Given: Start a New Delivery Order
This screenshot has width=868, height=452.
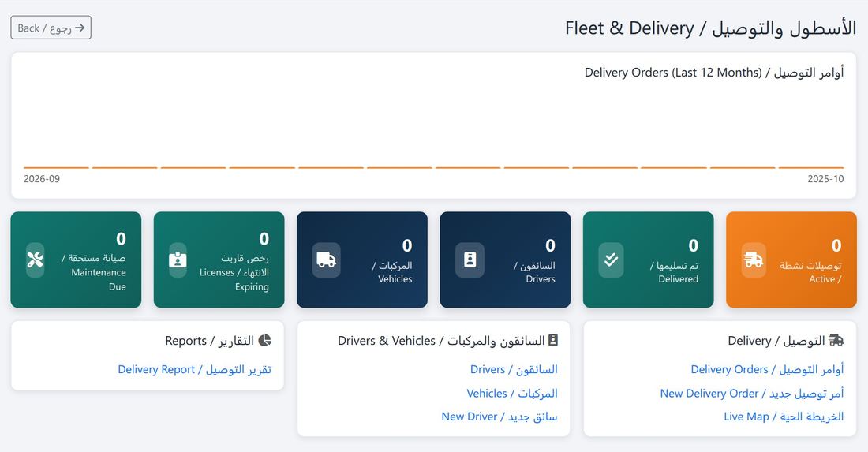Looking at the screenshot, I should pos(752,394).
